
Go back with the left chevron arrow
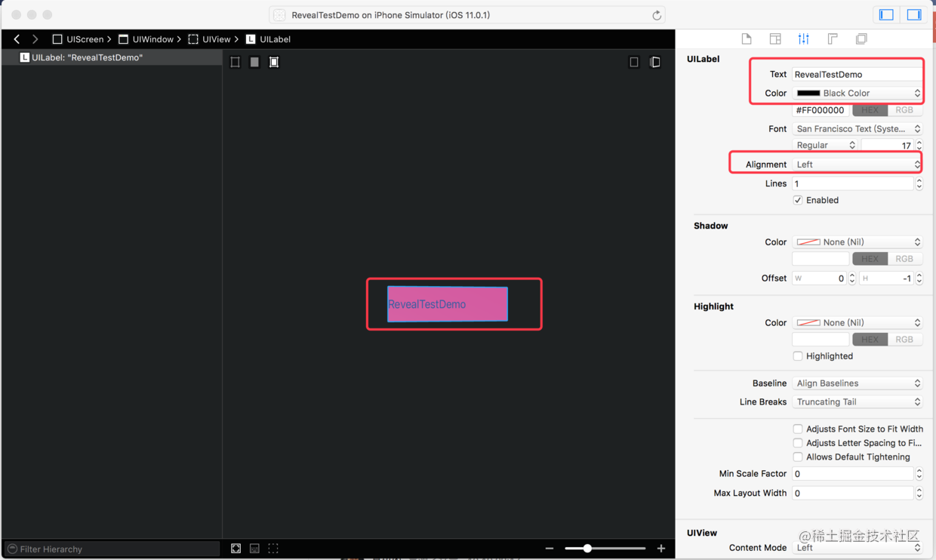[x=17, y=39]
